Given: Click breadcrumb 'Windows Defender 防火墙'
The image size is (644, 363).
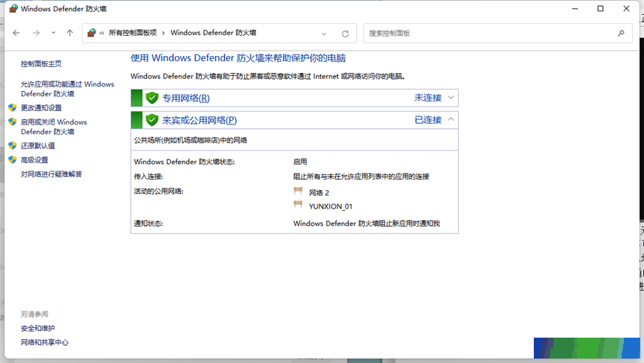Looking at the screenshot, I should tap(213, 33).
